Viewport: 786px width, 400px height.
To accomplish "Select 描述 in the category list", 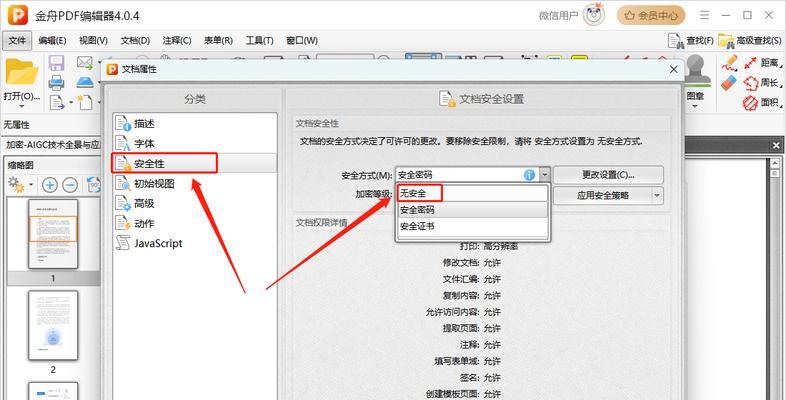I will click(194, 123).
